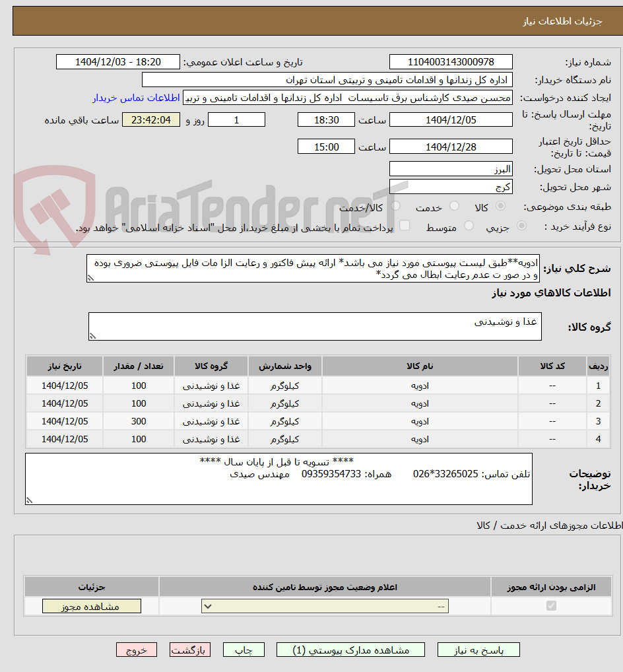623x672 pixels.
Task: Click the استان محل تحویل field البرز
Action: click(x=451, y=169)
